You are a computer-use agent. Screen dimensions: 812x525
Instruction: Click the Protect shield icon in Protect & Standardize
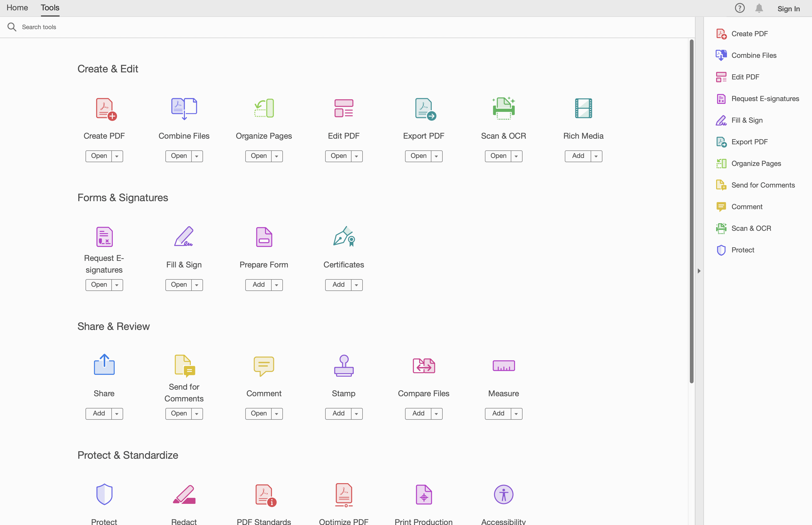pos(104,494)
